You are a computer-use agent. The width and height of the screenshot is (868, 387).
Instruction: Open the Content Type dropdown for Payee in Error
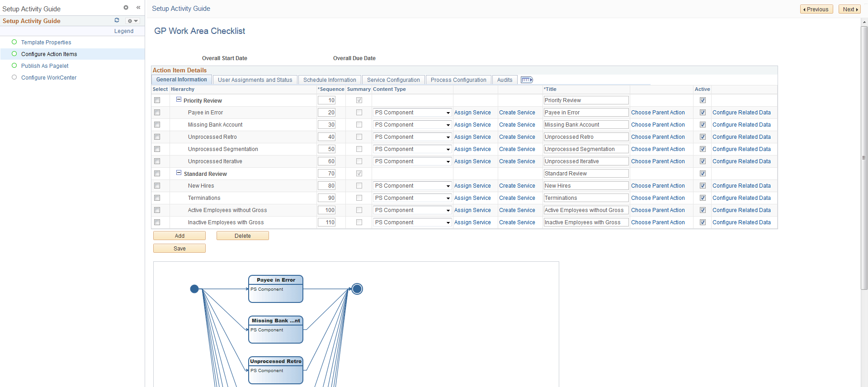[x=412, y=113]
